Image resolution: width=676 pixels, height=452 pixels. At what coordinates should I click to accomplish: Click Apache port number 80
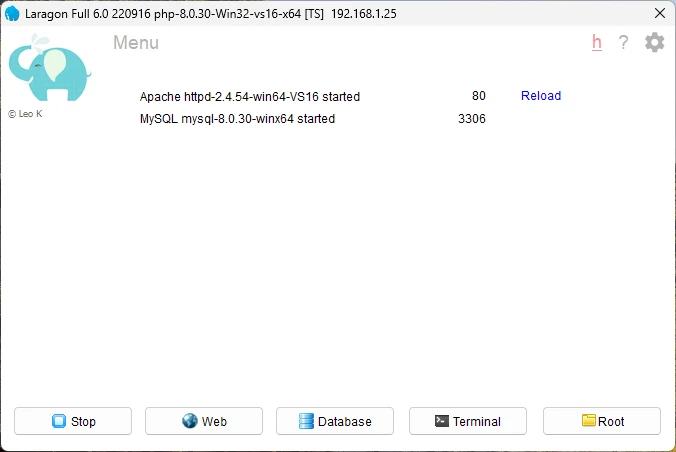(x=479, y=96)
